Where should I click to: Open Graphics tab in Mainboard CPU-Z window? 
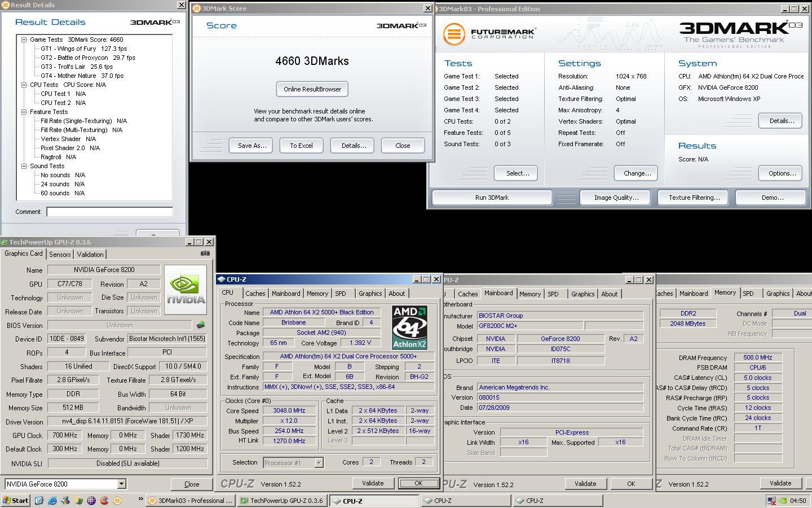tap(582, 294)
